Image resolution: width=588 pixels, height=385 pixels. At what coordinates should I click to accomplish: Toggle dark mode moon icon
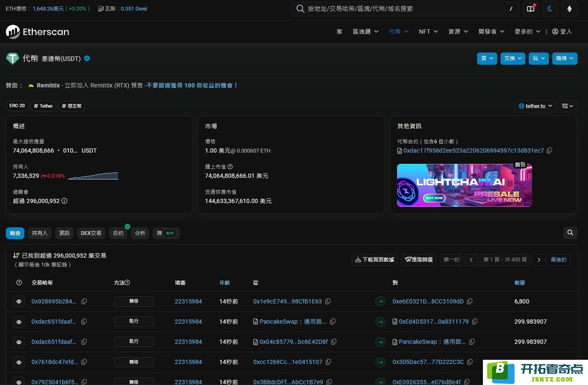[x=550, y=9]
